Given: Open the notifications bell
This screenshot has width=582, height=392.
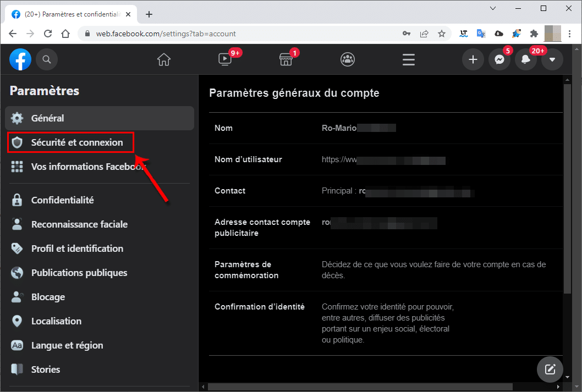Looking at the screenshot, I should (x=525, y=59).
